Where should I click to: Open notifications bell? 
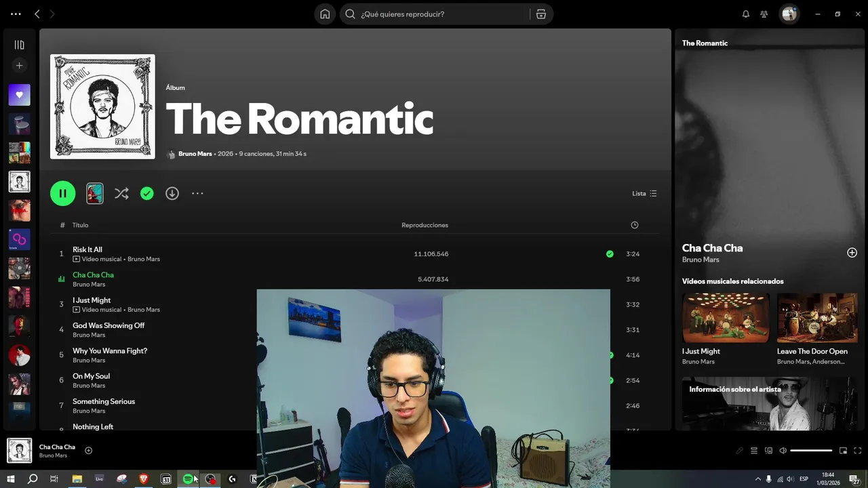point(746,14)
